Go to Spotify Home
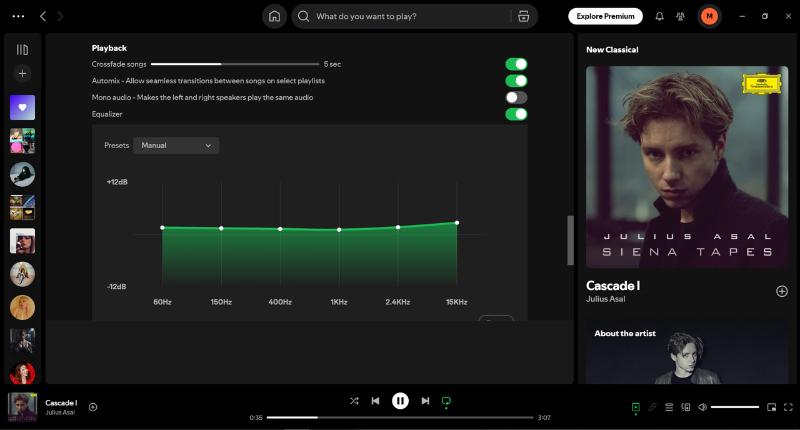 point(274,16)
